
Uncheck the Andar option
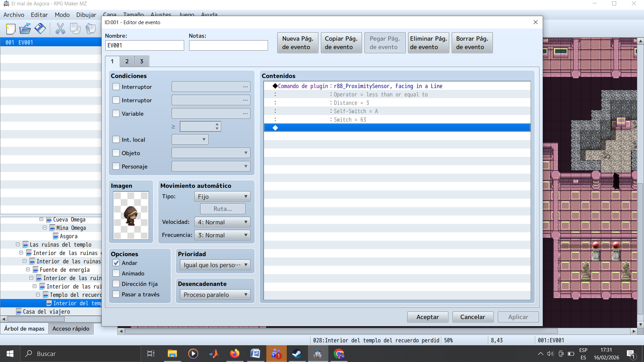pyautogui.click(x=116, y=263)
